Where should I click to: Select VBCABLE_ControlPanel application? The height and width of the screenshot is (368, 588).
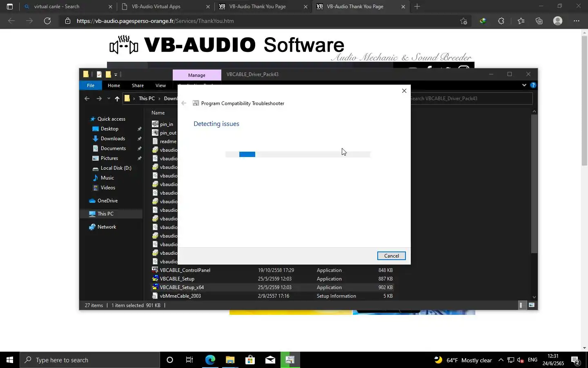pos(185,270)
